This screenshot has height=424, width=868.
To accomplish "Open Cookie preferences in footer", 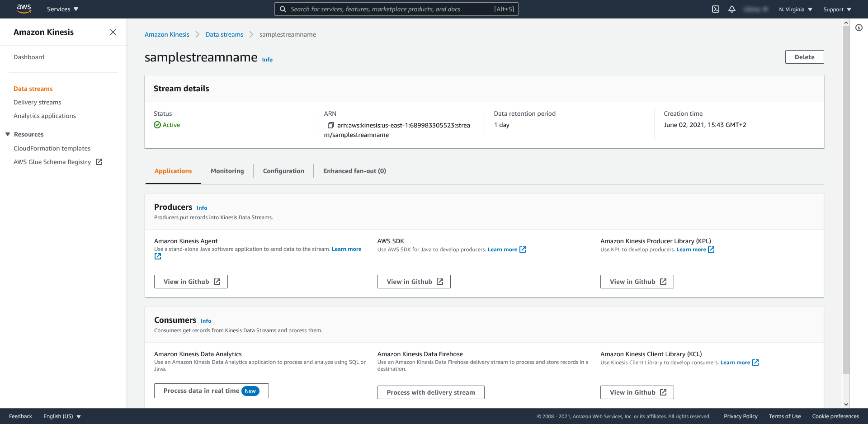I will point(835,416).
